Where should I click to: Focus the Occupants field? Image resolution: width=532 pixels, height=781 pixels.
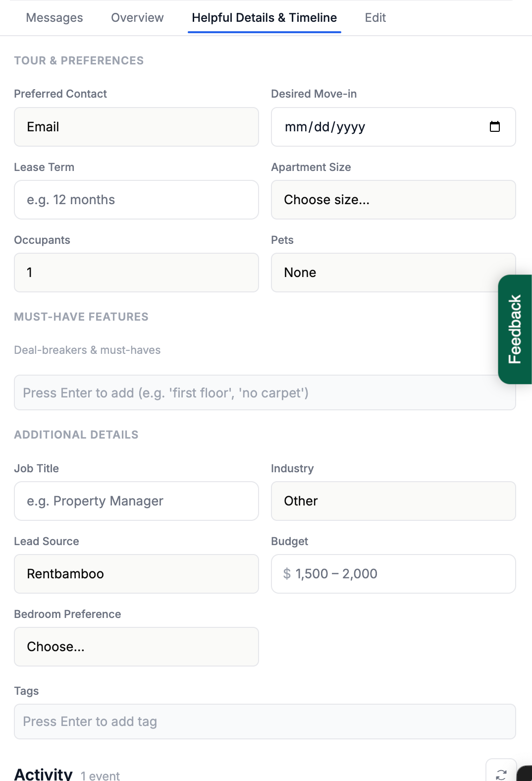click(x=136, y=273)
